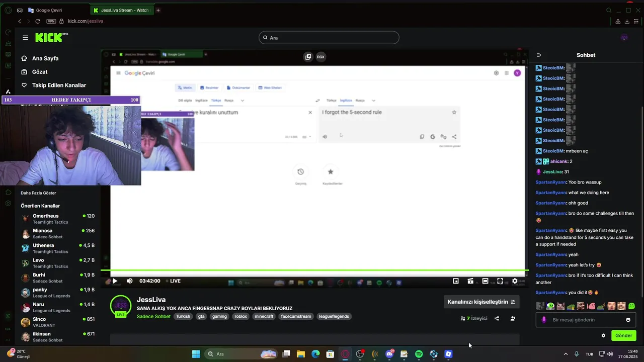Screen dimensions: 644x362
Task: Open recommended channel Naru
Action: (x=57, y=307)
